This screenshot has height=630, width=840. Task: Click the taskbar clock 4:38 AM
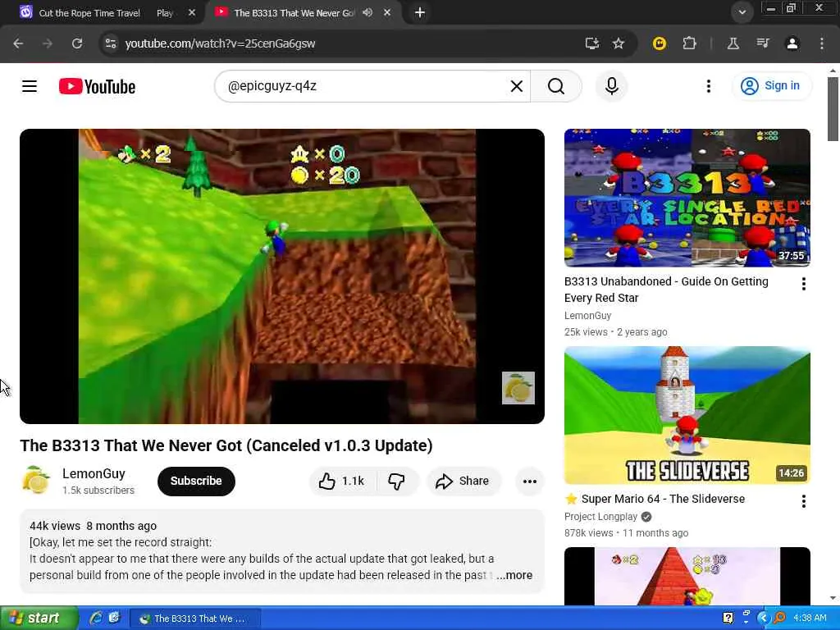coord(810,619)
